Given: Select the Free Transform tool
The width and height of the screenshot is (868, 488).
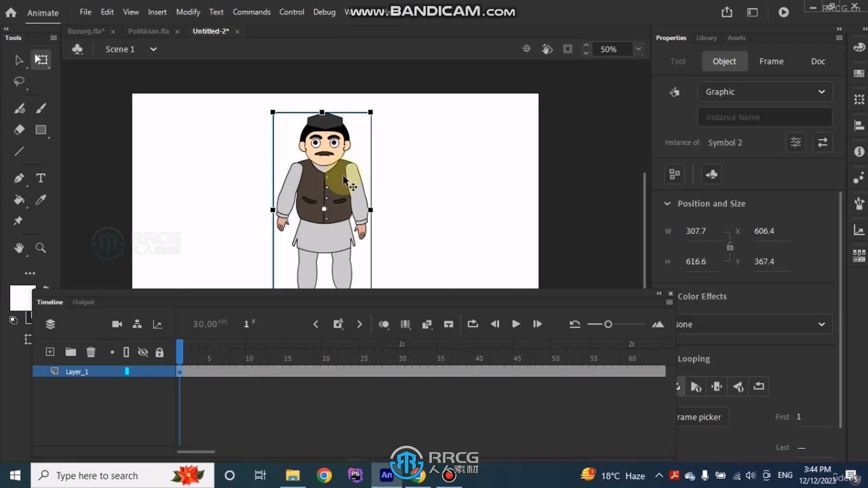Looking at the screenshot, I should pos(41,60).
